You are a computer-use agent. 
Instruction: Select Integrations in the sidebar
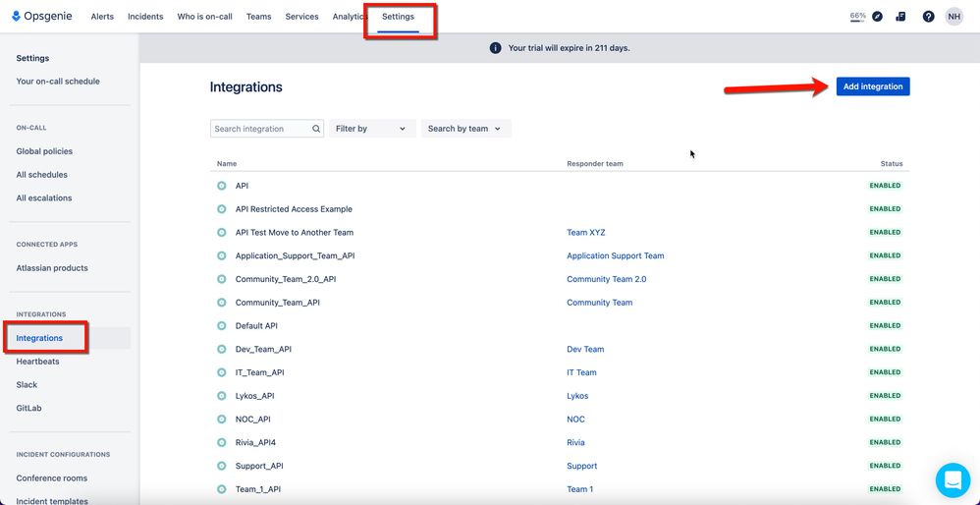tap(39, 338)
